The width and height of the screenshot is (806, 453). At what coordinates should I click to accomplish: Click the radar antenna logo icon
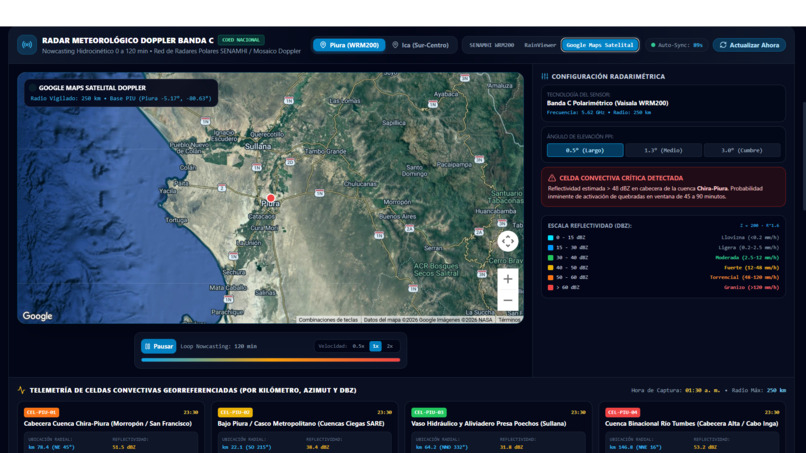[27, 45]
